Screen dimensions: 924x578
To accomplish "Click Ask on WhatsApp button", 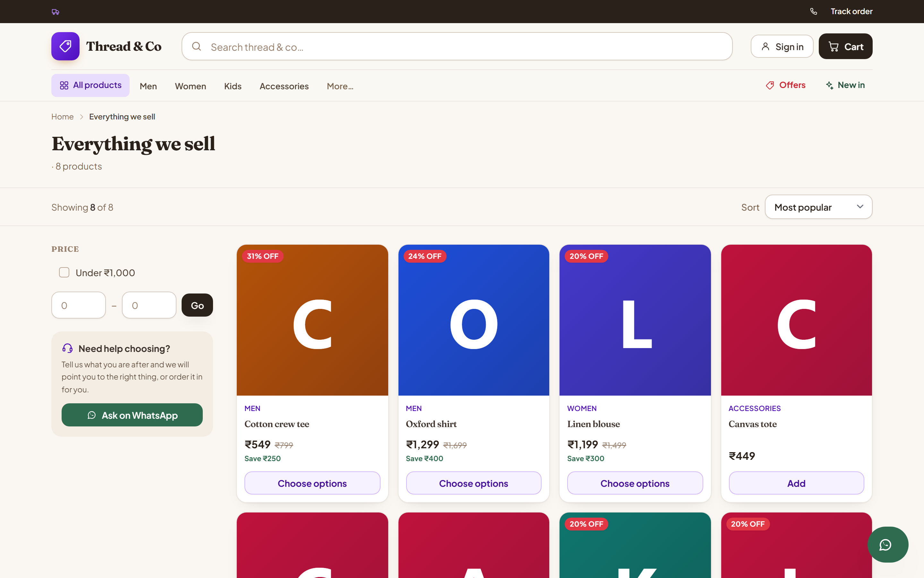I will coord(132,415).
